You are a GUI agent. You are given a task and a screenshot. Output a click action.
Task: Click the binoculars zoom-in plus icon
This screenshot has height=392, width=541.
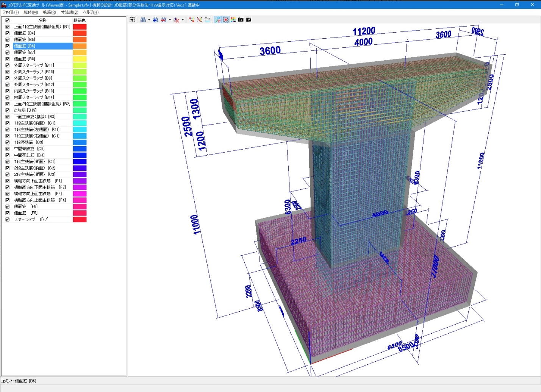tap(155, 20)
